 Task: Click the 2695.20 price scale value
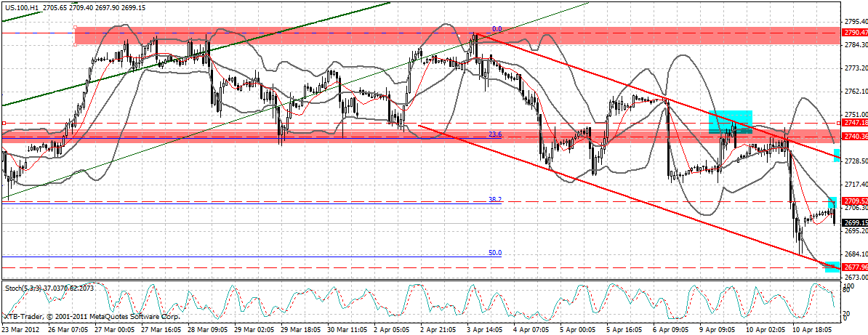pos(856,230)
